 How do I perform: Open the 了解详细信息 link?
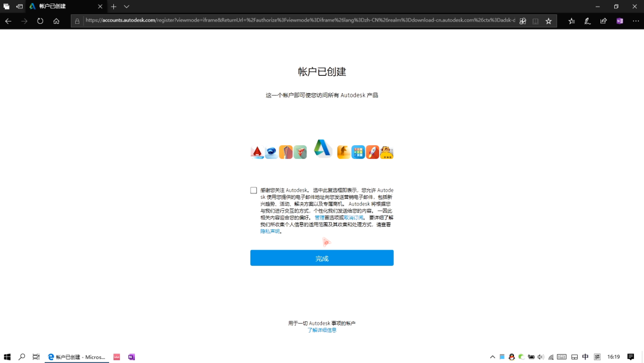(321, 330)
